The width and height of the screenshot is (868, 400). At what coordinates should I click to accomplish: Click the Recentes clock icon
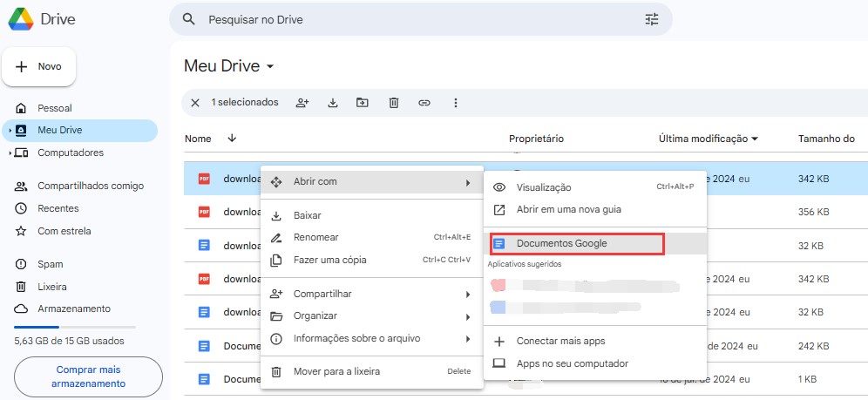(x=21, y=208)
